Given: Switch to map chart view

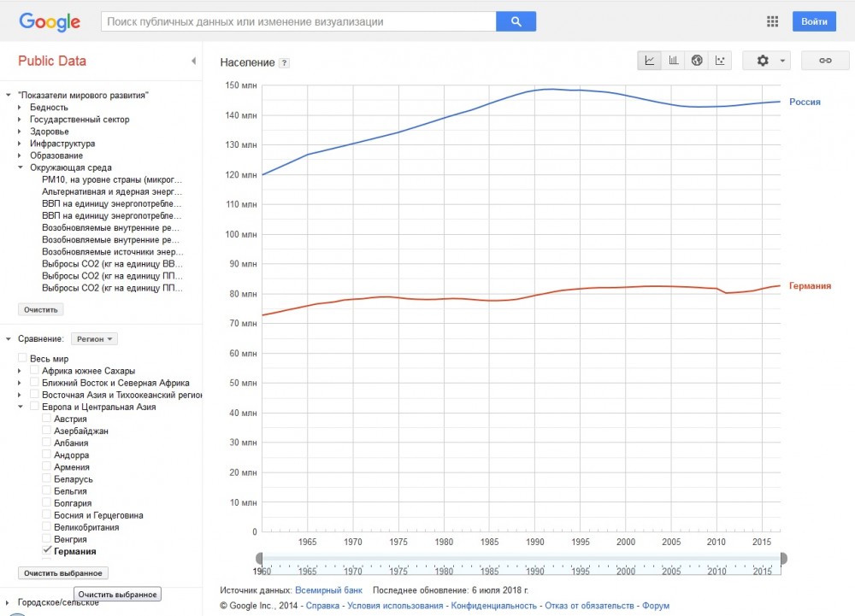Looking at the screenshot, I should [x=697, y=61].
